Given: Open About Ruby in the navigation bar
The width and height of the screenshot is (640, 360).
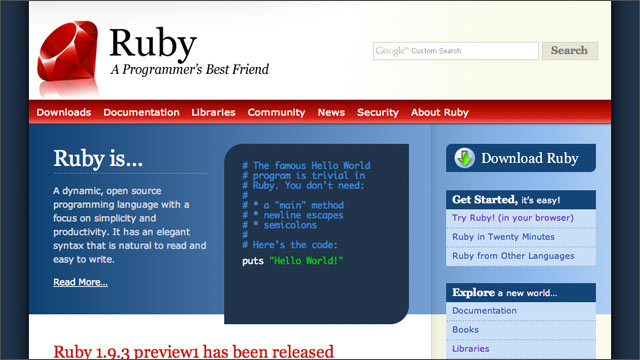Looking at the screenshot, I should [440, 113].
